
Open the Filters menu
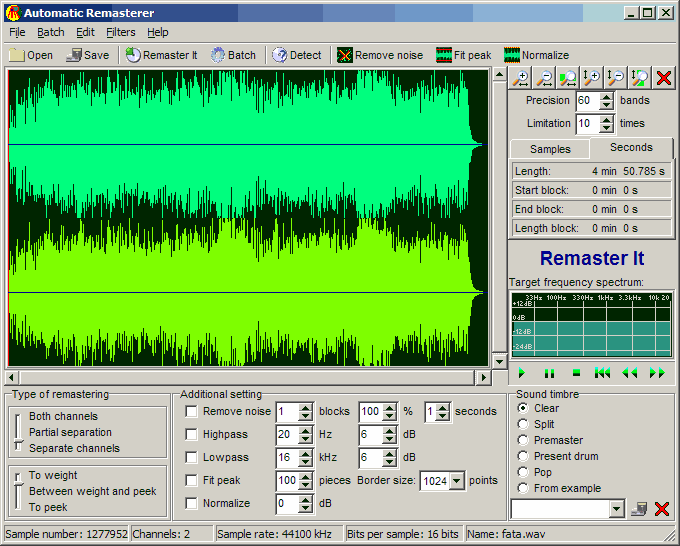click(x=120, y=32)
